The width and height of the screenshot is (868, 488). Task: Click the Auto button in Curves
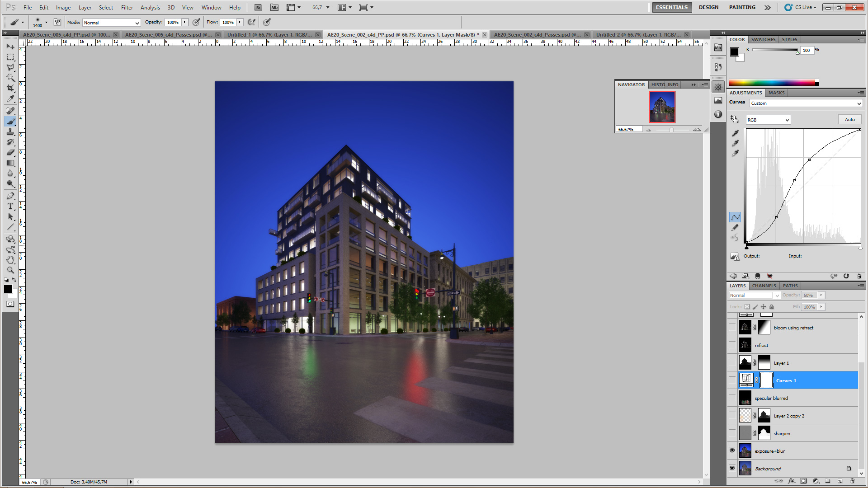(849, 120)
